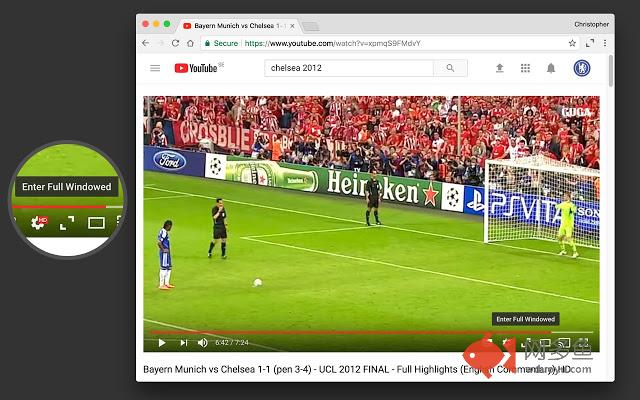640x400 pixels.
Task: Click the browser forward arrow
Action: pos(161,43)
